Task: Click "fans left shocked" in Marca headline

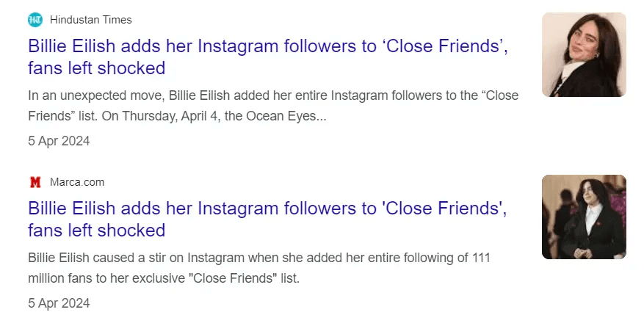Action: tap(96, 231)
